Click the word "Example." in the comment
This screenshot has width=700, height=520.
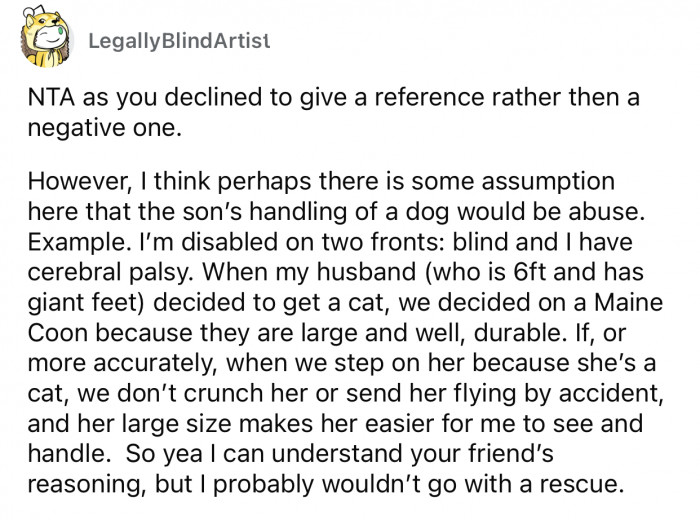click(78, 243)
